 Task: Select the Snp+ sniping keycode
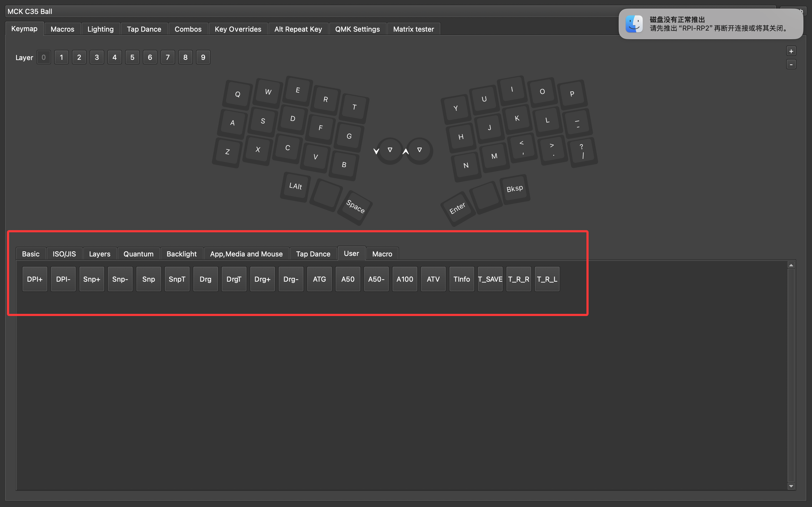tap(91, 279)
